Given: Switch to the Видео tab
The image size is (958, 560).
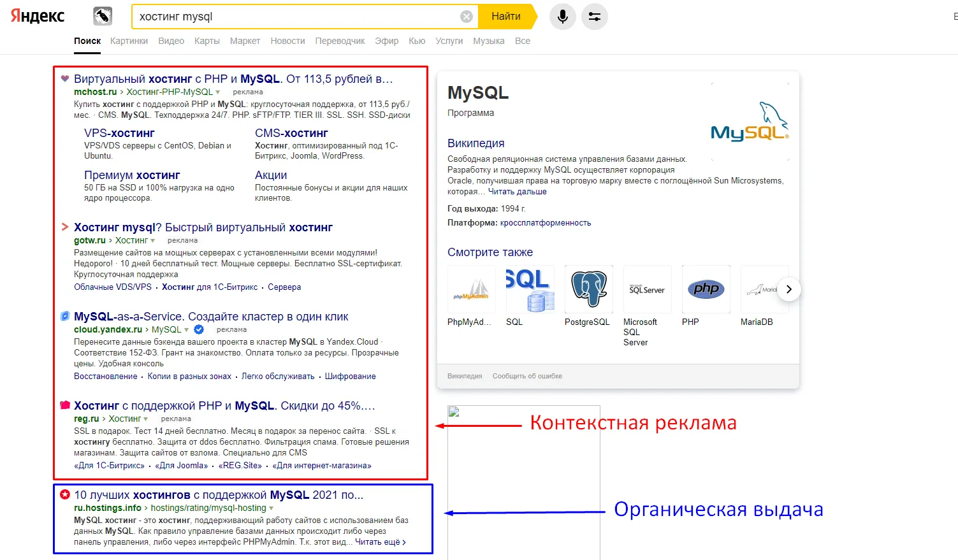Looking at the screenshot, I should point(171,41).
